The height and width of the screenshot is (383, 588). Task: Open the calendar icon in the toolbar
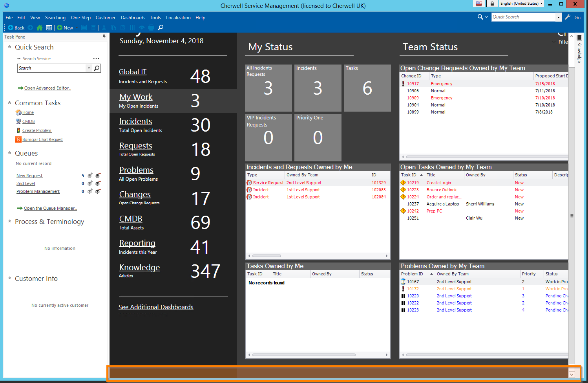[x=49, y=28]
